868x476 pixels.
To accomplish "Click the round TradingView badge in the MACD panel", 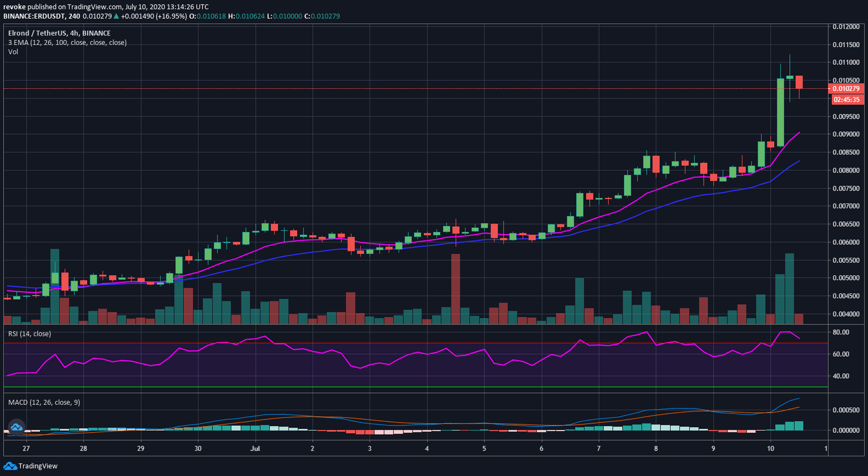I will pos(16,427).
